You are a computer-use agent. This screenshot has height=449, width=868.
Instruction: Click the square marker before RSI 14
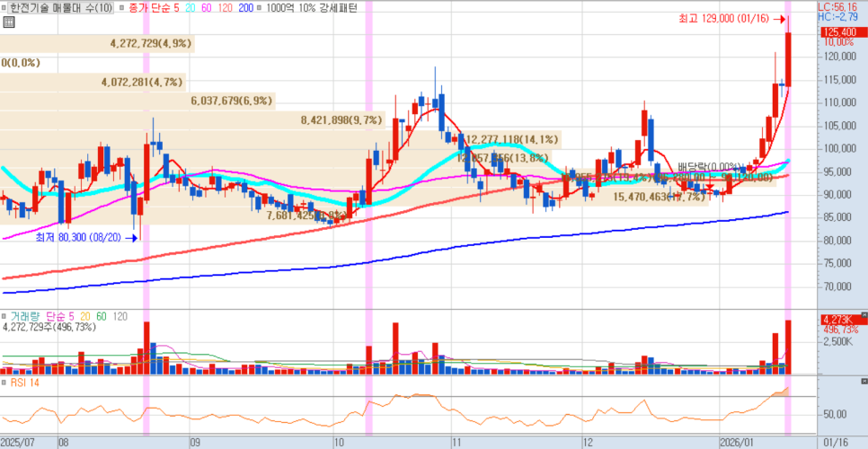[4, 382]
